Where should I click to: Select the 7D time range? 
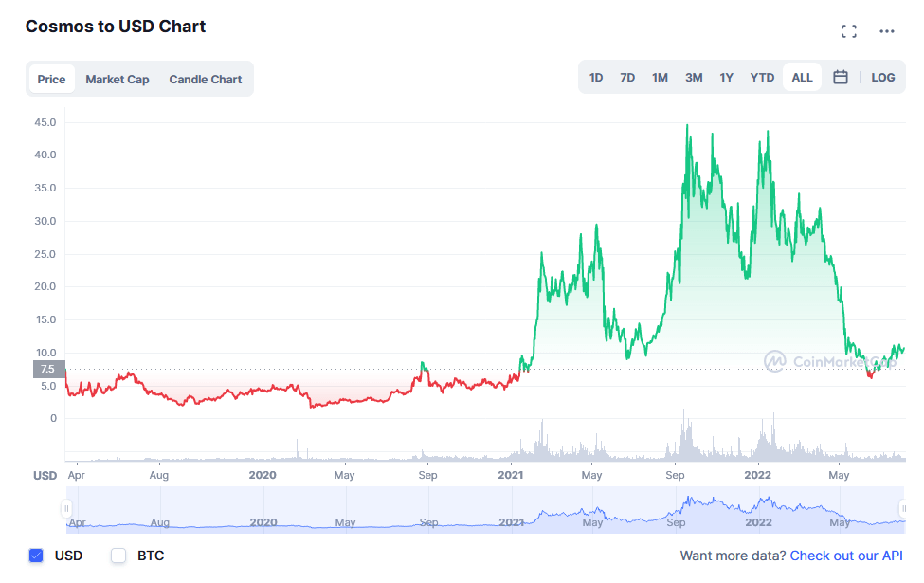pos(627,78)
